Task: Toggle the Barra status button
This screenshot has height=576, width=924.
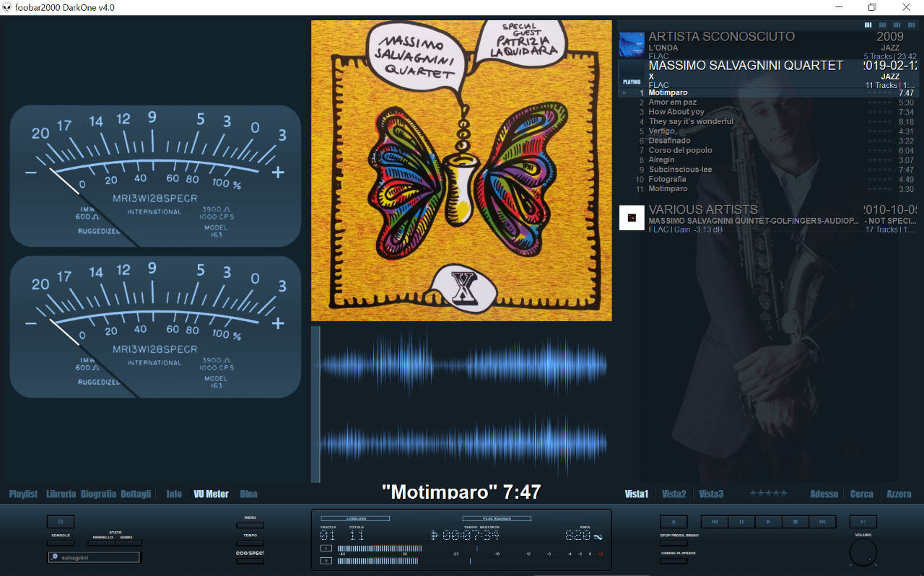Action: [128, 543]
